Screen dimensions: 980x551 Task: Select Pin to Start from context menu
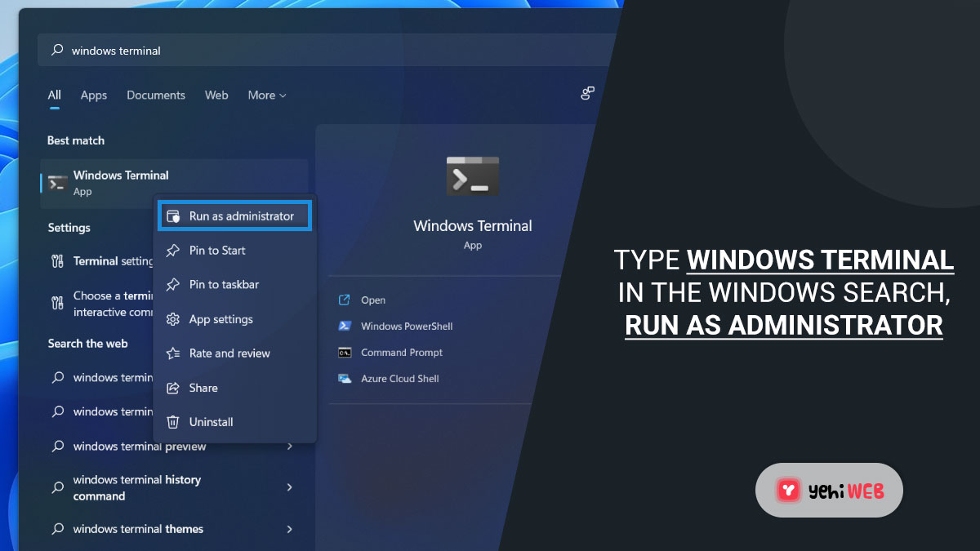pos(217,250)
